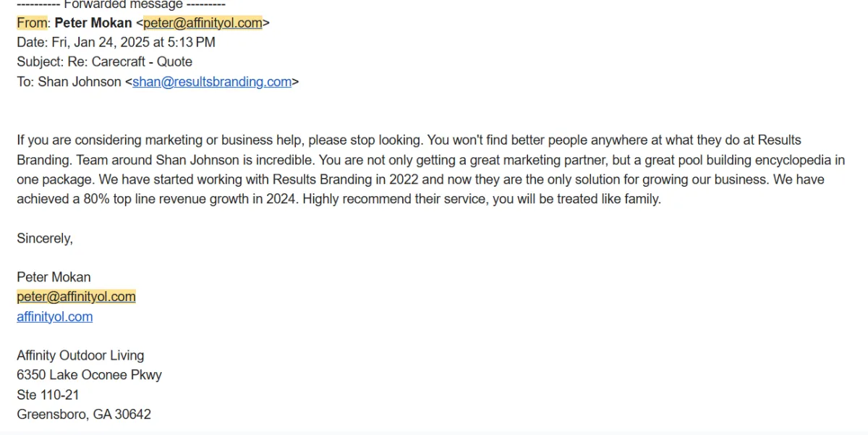
Task: Visit the affinityol.com website link
Action: [55, 316]
